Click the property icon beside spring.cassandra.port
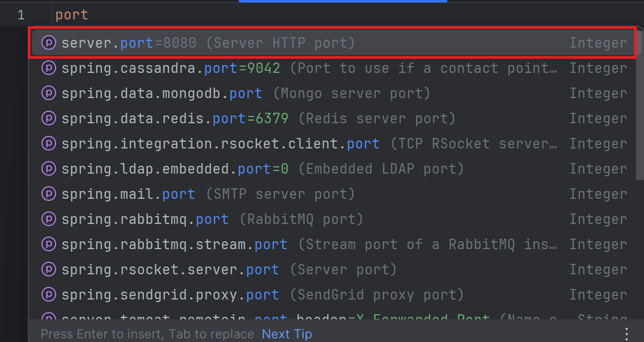Image resolution: width=644 pixels, height=342 pixels. pyautogui.click(x=48, y=68)
